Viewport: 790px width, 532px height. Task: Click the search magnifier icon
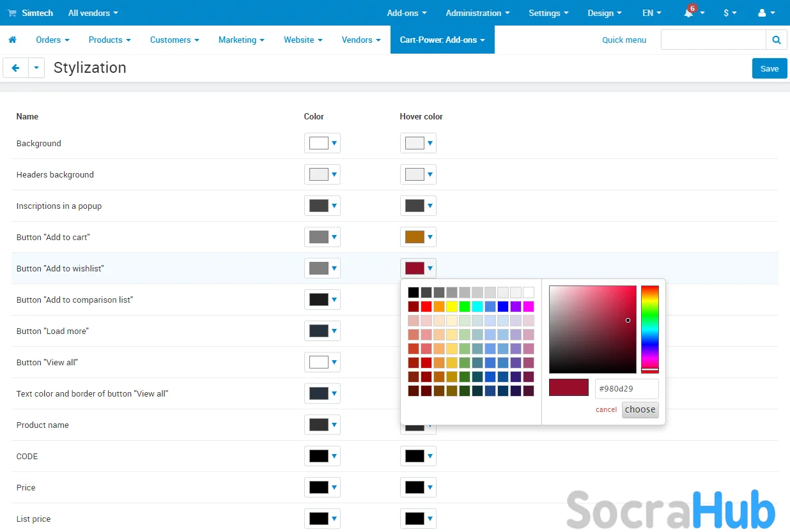click(x=776, y=40)
